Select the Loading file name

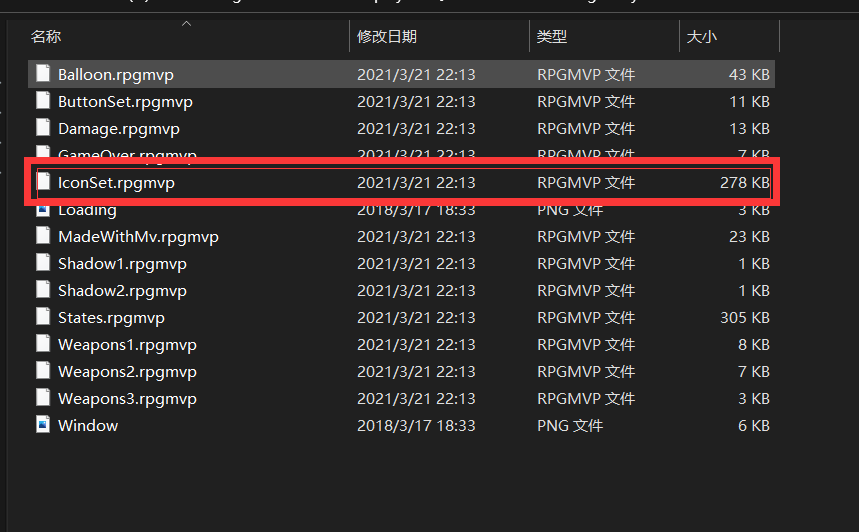coord(87,210)
